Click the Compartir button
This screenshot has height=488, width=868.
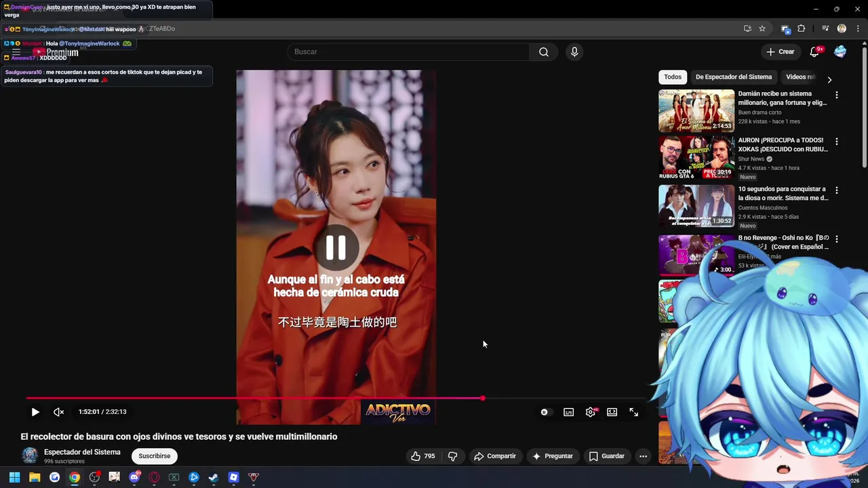[x=495, y=456]
